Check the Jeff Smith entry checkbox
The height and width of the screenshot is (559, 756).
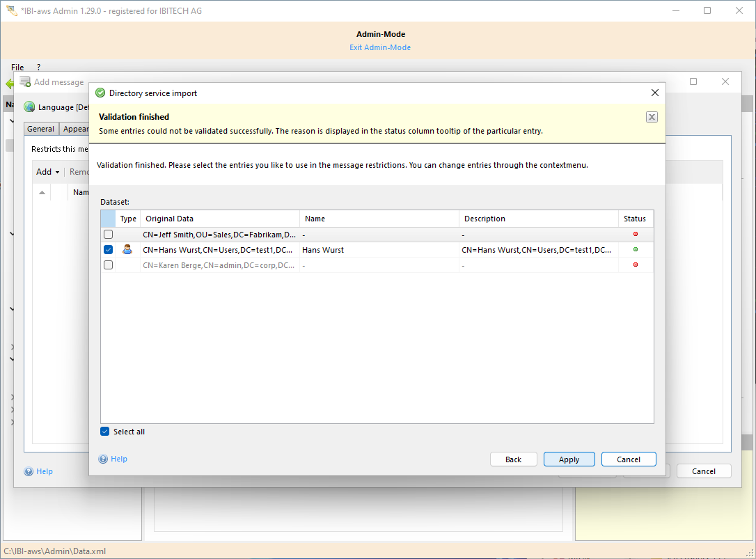point(108,235)
